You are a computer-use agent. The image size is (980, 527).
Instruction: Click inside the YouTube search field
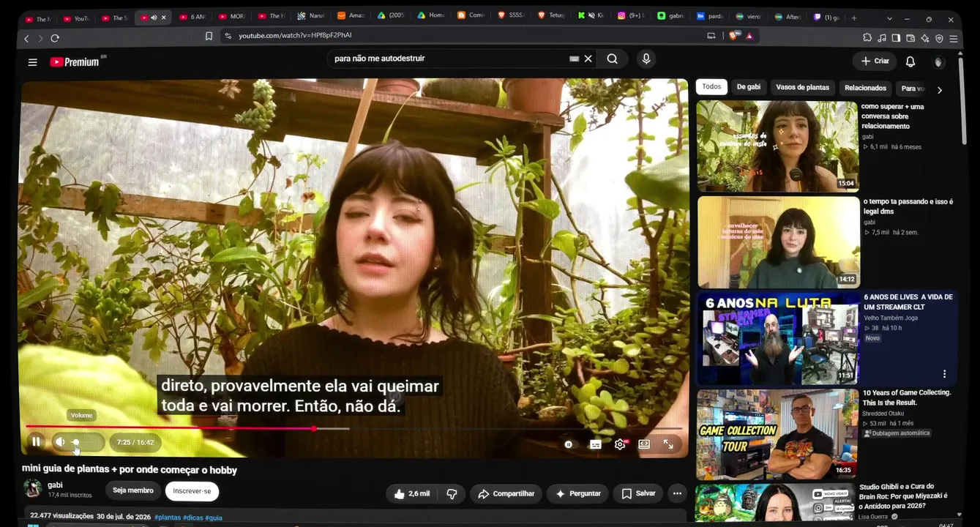click(x=446, y=59)
